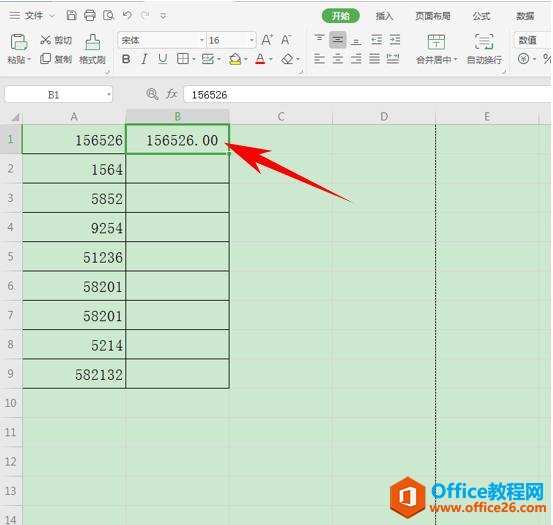Click 剪切 cut button
553x525 pixels.
click(56, 40)
